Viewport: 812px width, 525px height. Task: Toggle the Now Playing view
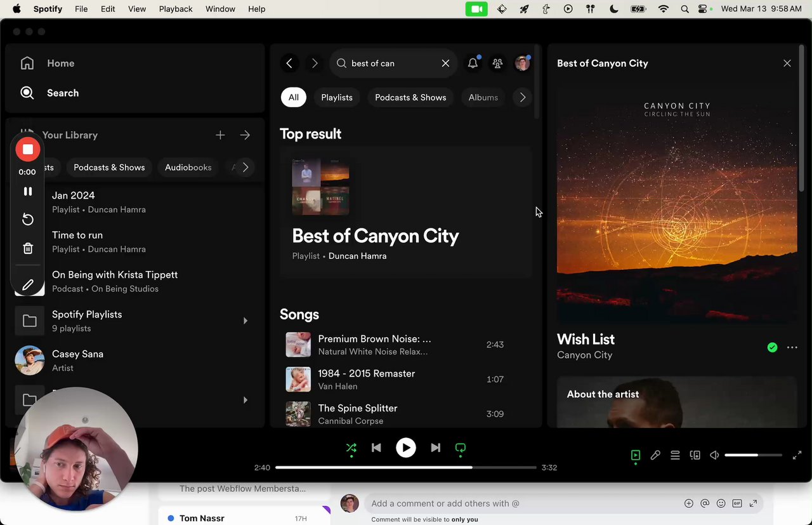(635, 455)
